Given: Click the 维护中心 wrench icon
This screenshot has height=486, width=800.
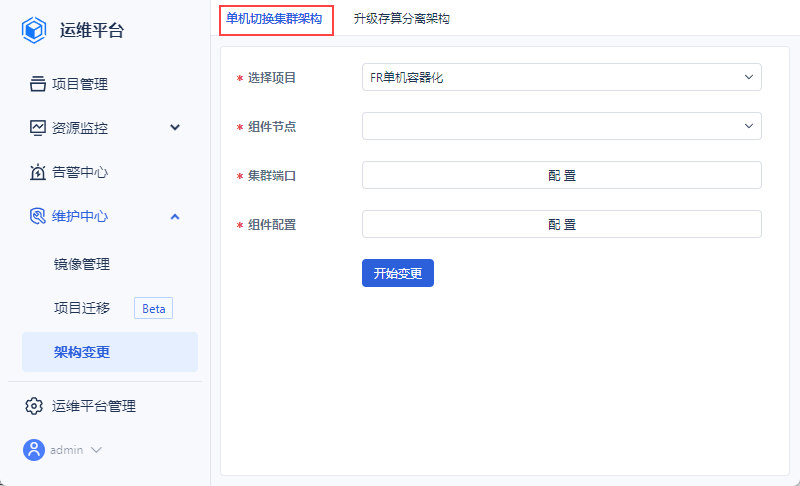Looking at the screenshot, I should 37,216.
